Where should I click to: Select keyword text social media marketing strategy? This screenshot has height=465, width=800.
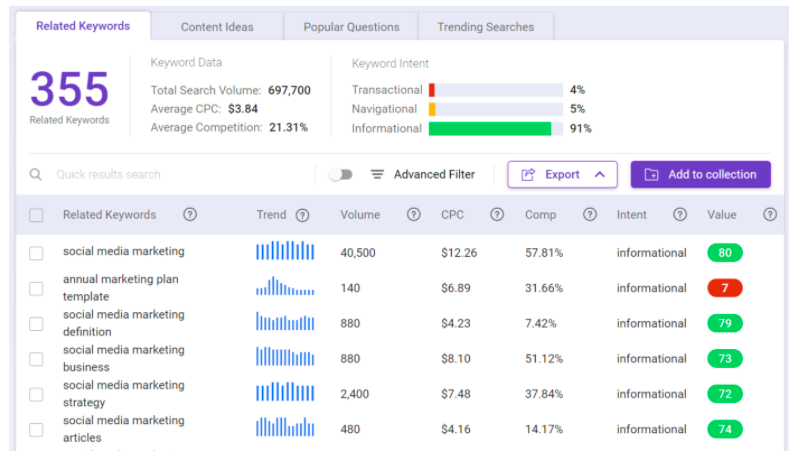(123, 394)
